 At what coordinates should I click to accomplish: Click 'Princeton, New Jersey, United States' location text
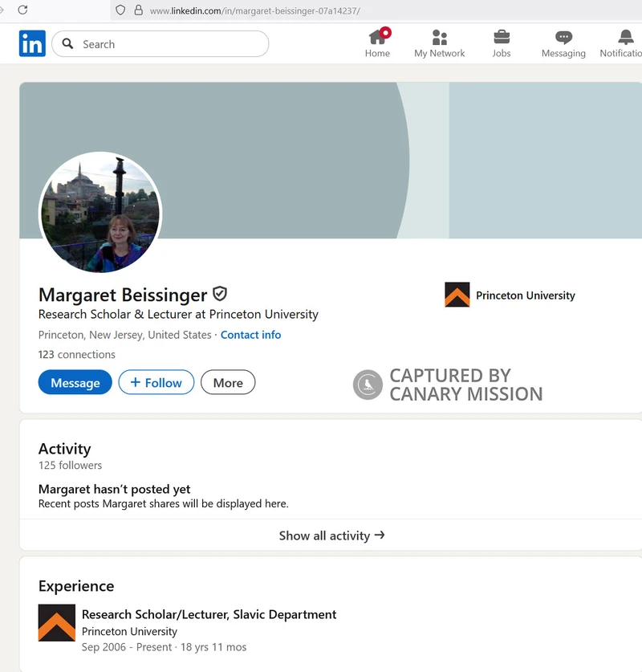tap(124, 335)
